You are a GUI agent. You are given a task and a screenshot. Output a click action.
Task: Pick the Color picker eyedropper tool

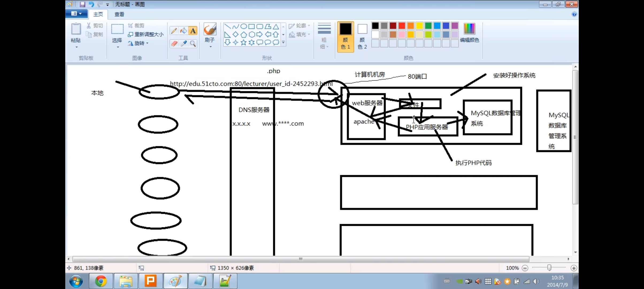click(183, 43)
